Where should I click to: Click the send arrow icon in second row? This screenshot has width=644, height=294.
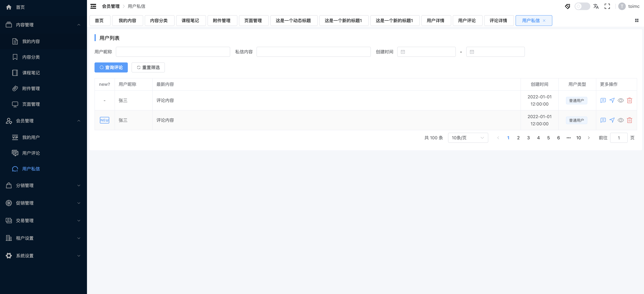pyautogui.click(x=612, y=120)
